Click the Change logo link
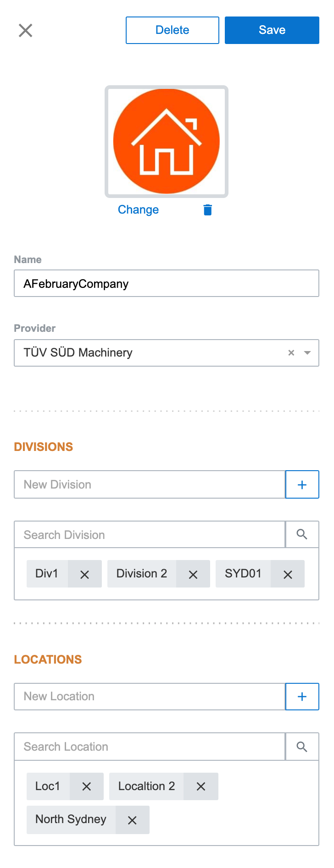The width and height of the screenshot is (334, 868). (x=138, y=209)
